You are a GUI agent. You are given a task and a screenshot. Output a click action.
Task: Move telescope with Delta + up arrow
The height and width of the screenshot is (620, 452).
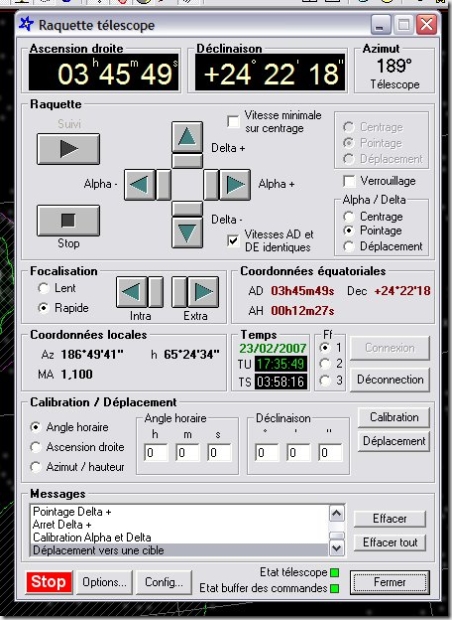pyautogui.click(x=187, y=137)
